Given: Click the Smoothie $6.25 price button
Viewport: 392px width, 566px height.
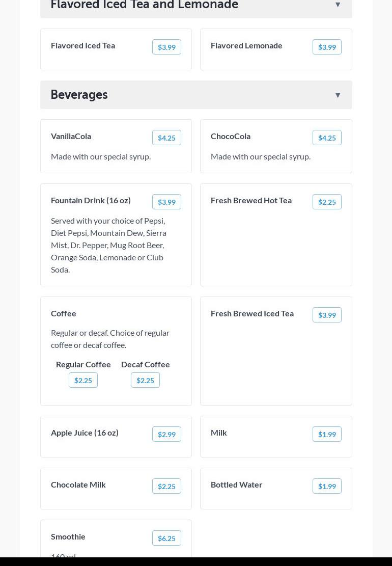Looking at the screenshot, I should [166, 538].
